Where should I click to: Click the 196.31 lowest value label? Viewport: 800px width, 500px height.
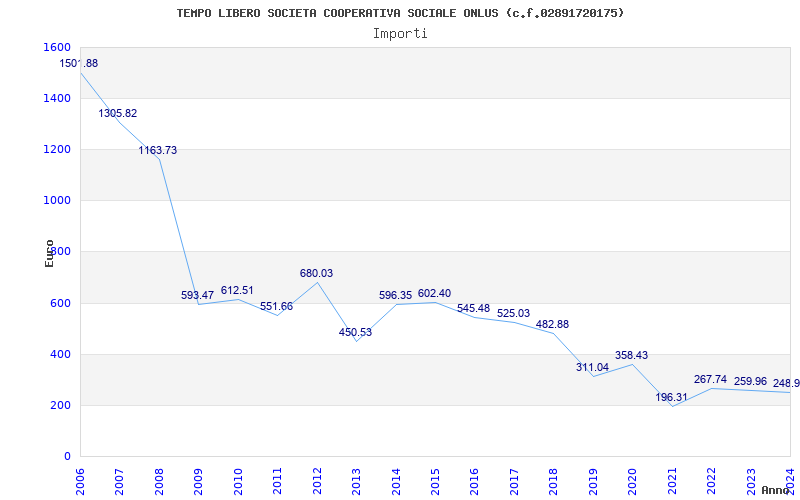(x=671, y=397)
